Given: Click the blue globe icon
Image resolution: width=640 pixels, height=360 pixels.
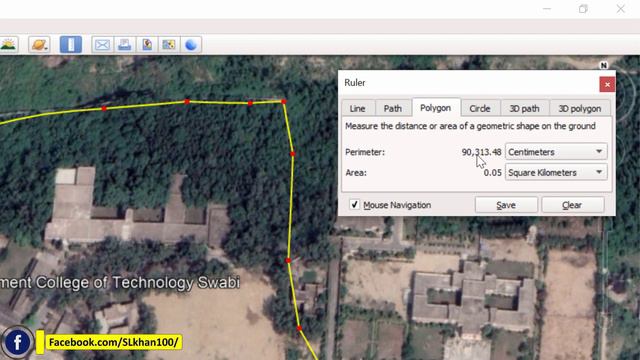Looking at the screenshot, I should [x=191, y=44].
